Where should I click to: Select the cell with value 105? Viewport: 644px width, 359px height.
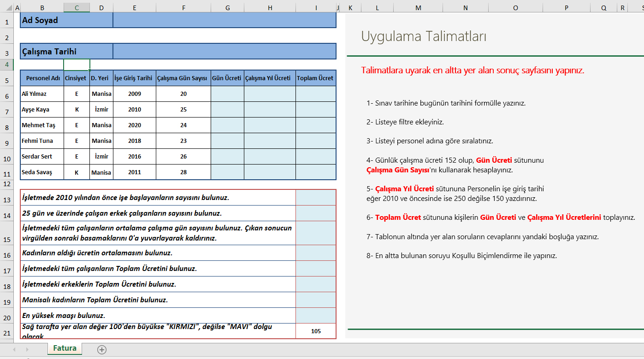coord(316,331)
